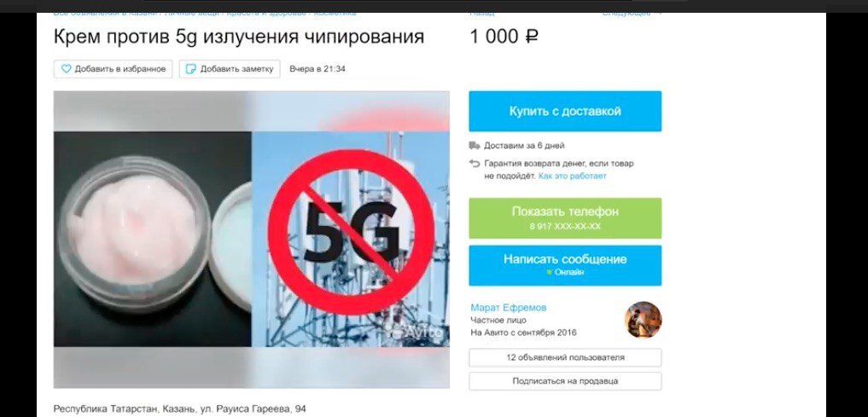This screenshot has height=417, width=868.
Task: Click the return arrow icon by Гарантия возврата денег
Action: [x=475, y=163]
